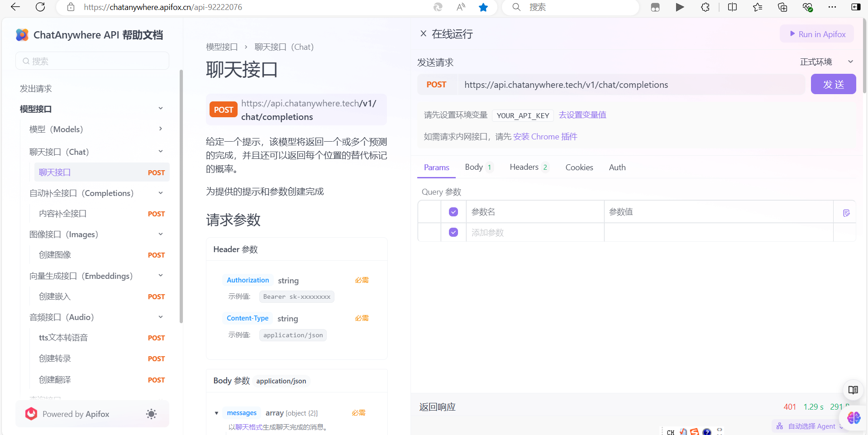Click the 安装 Chrome 插件 link
Screen dimensions: 868x435
click(x=545, y=136)
